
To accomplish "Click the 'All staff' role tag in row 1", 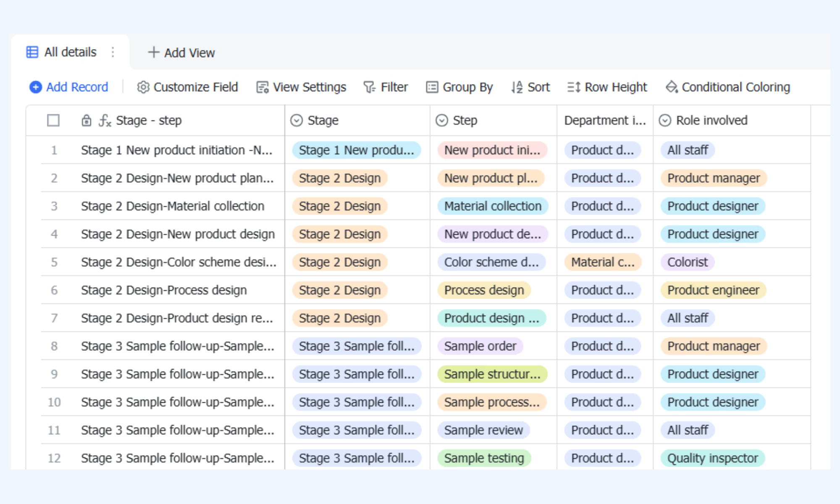I will (688, 150).
